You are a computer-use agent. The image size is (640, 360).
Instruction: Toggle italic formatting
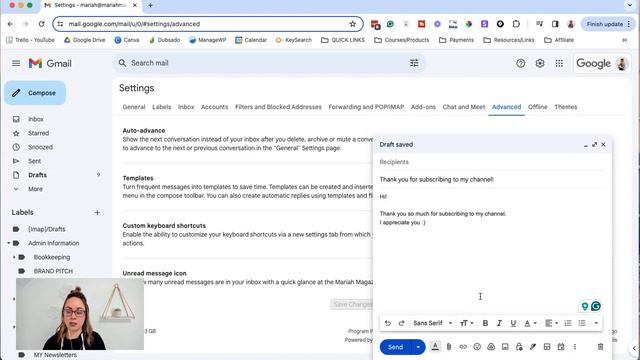(499, 323)
